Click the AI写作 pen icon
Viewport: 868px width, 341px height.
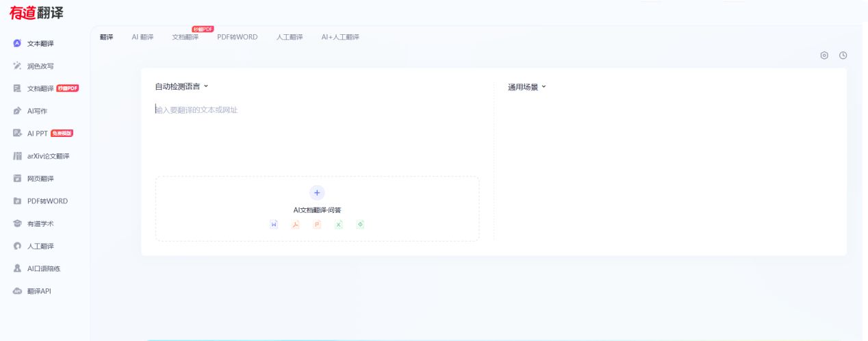click(17, 111)
